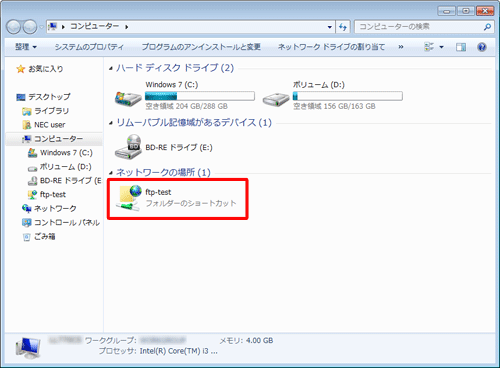Select the ftp-test network folder icon
The width and height of the screenshot is (500, 368).
click(x=128, y=198)
